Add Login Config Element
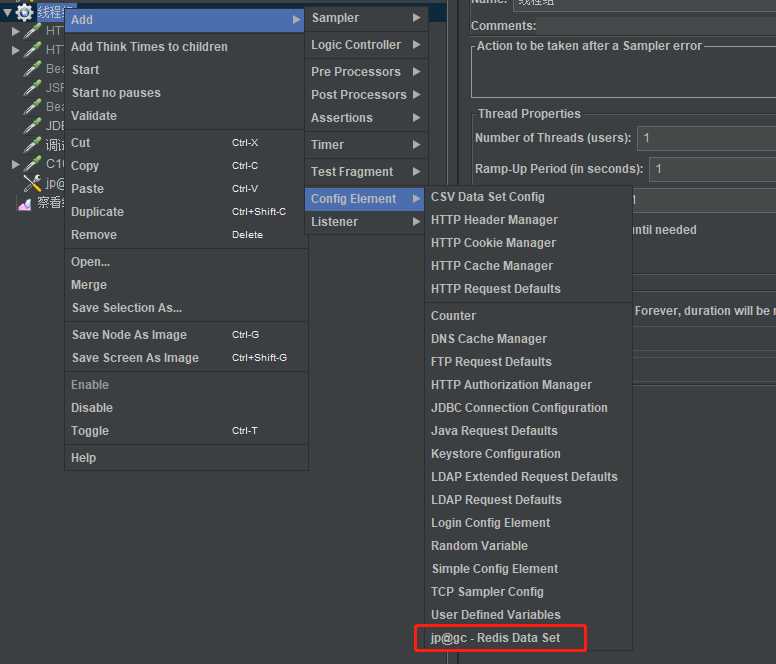This screenshot has width=776, height=664. click(x=529, y=523)
